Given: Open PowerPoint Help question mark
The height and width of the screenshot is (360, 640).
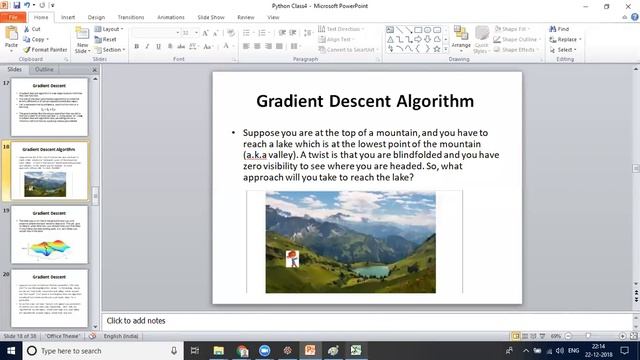Looking at the screenshot, I should 635,17.
